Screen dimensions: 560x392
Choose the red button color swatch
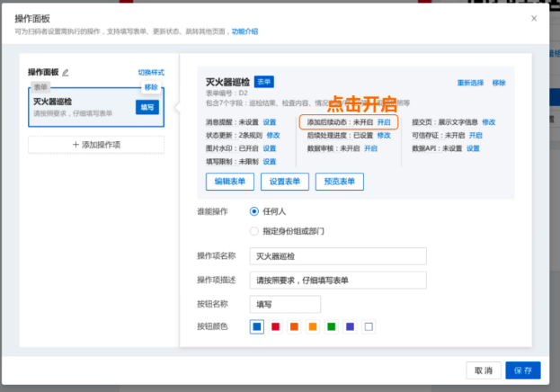[275, 326]
